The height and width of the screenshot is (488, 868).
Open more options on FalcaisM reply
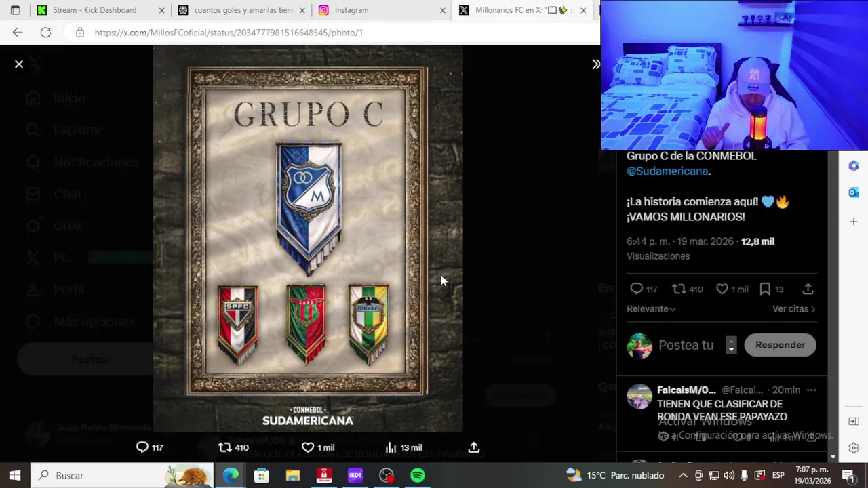(811, 390)
